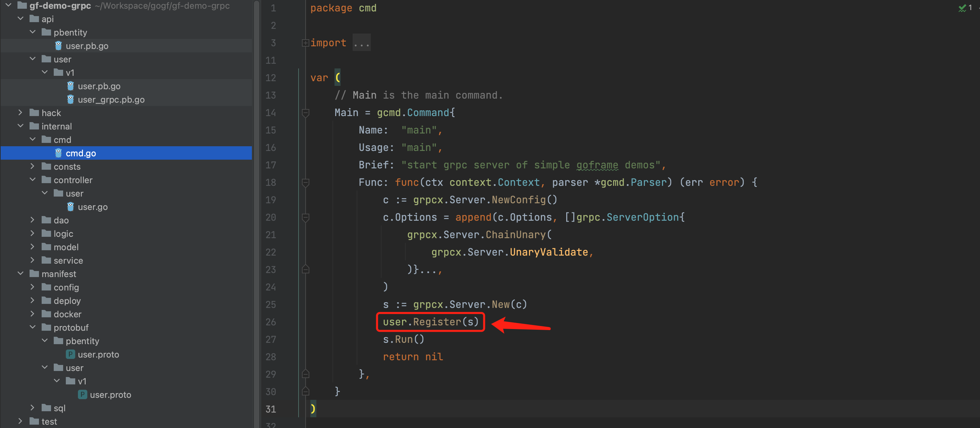Open user.pb.go under api pbentity

pos(87,46)
